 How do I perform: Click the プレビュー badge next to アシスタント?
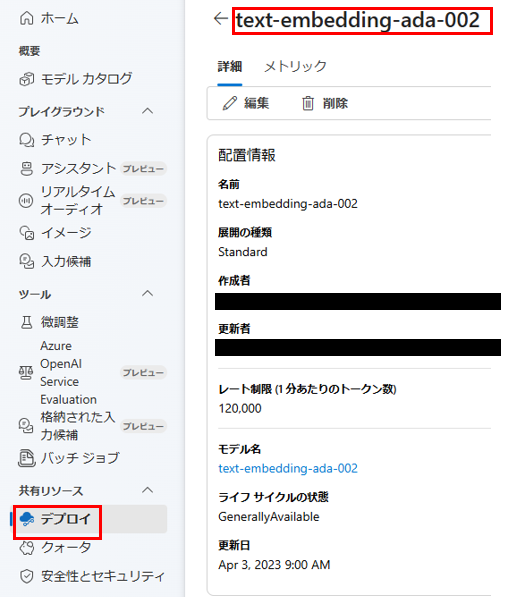pos(143,169)
